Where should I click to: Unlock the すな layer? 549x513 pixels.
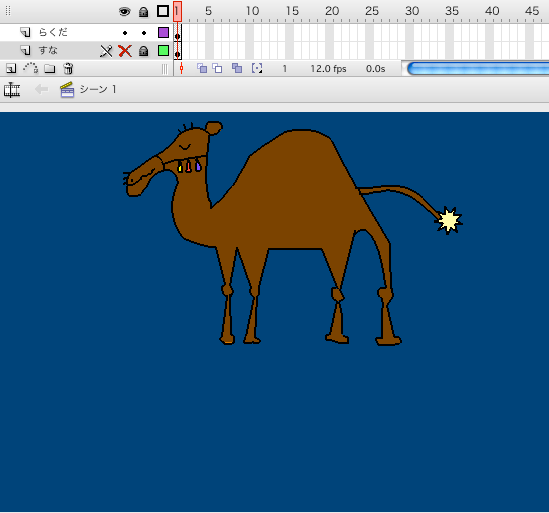pyautogui.click(x=143, y=51)
